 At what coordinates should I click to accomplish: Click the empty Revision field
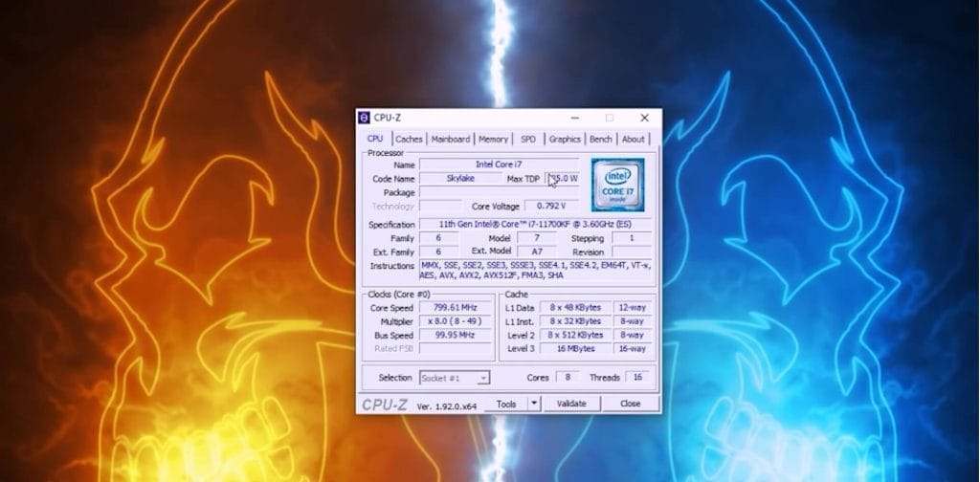632,252
